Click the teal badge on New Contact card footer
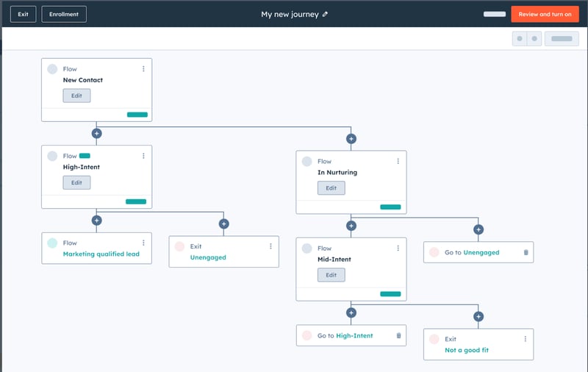Viewport: 588px width, 372px height. pos(137,115)
